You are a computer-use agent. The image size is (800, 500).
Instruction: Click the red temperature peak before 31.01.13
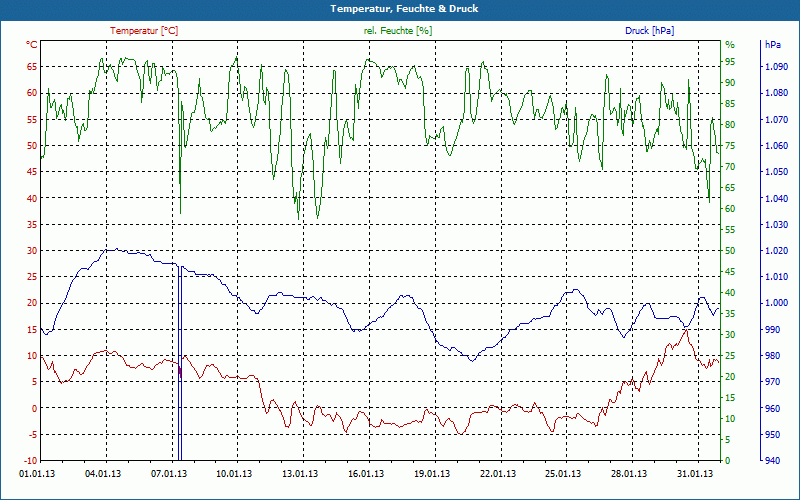point(686,331)
